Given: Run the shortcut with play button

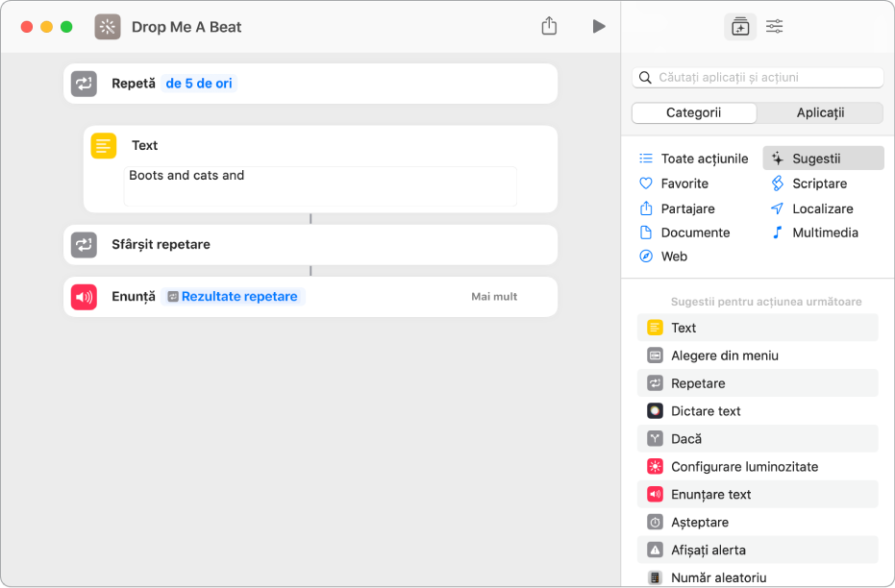Looking at the screenshot, I should tap(598, 26).
